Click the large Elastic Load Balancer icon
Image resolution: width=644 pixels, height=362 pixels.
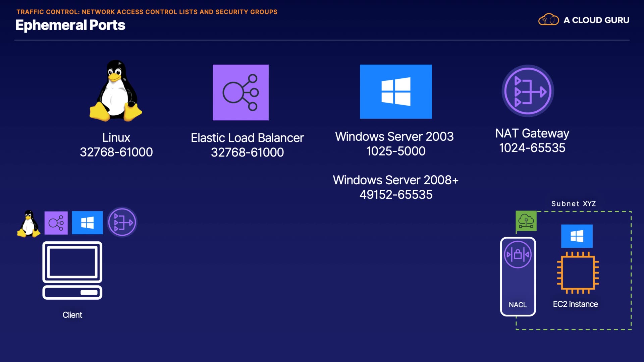(240, 93)
